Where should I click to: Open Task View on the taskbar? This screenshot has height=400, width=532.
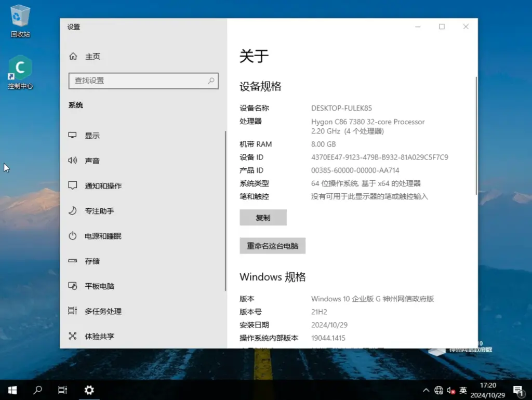[62, 390]
